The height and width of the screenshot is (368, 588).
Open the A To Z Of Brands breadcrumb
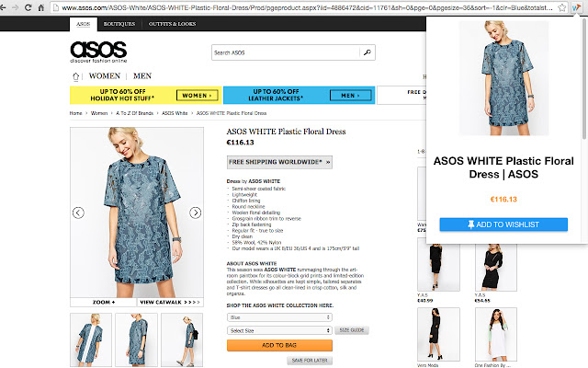[x=135, y=113]
